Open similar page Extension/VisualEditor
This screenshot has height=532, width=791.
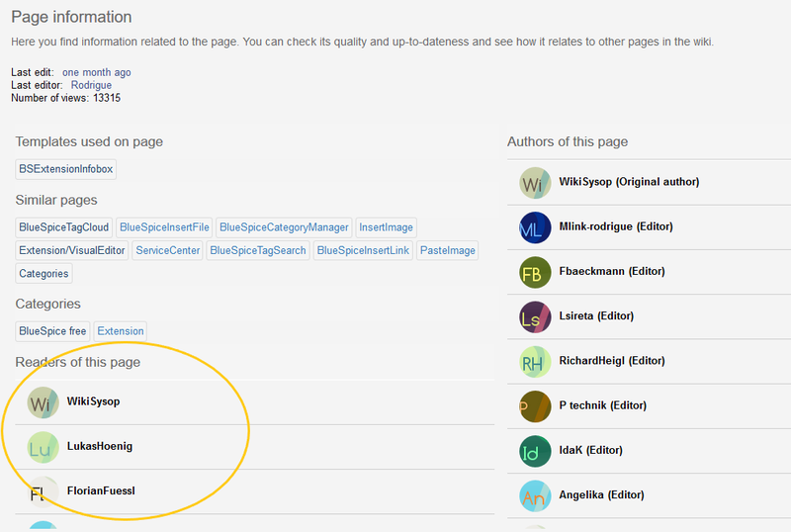71,250
